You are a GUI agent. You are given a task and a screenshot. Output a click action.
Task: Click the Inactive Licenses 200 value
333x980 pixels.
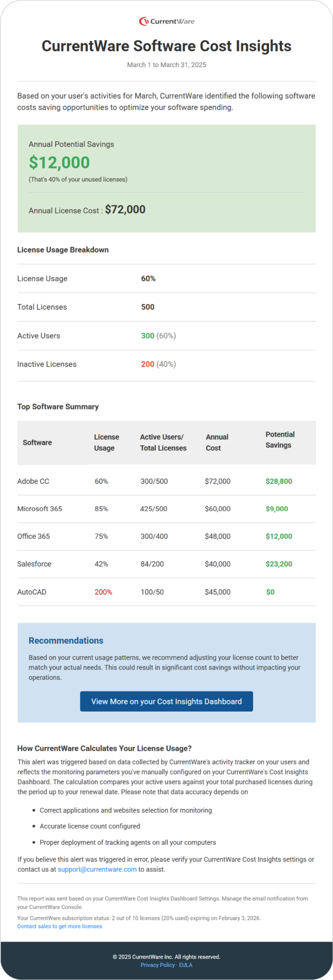coord(147,364)
